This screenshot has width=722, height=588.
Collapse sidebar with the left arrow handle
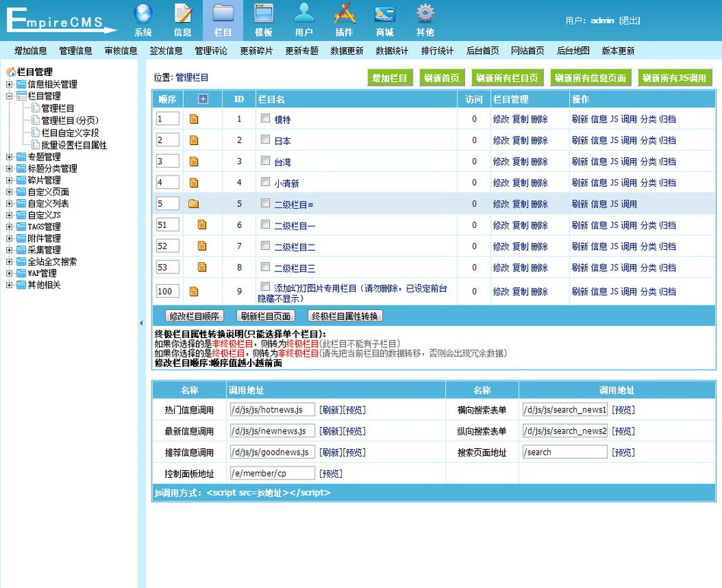click(141, 324)
